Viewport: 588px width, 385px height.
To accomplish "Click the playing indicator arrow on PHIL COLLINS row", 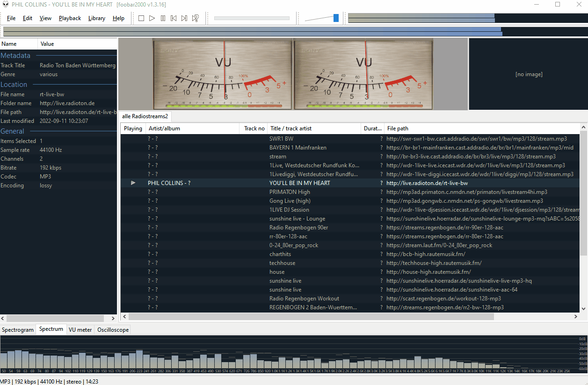I will 133,183.
